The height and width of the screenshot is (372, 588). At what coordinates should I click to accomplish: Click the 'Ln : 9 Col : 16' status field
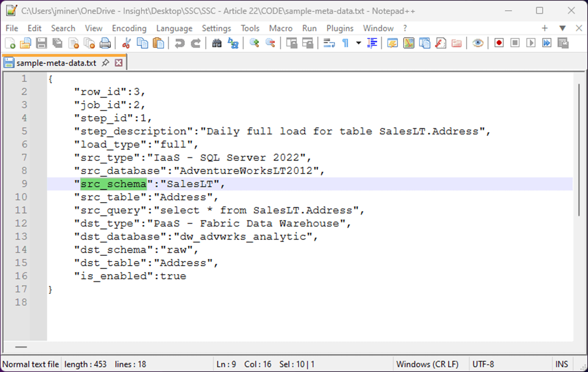[244, 364]
